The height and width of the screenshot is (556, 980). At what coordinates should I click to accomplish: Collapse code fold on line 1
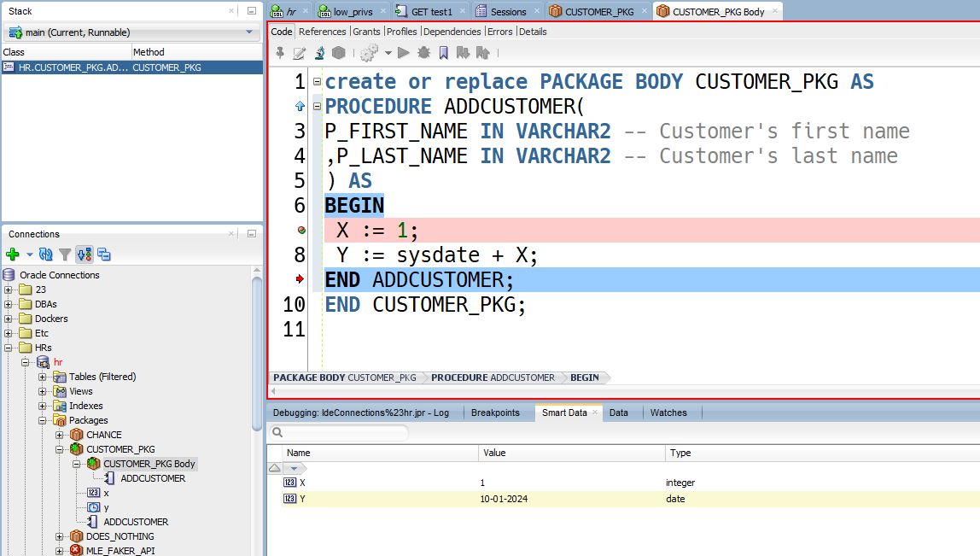click(317, 81)
